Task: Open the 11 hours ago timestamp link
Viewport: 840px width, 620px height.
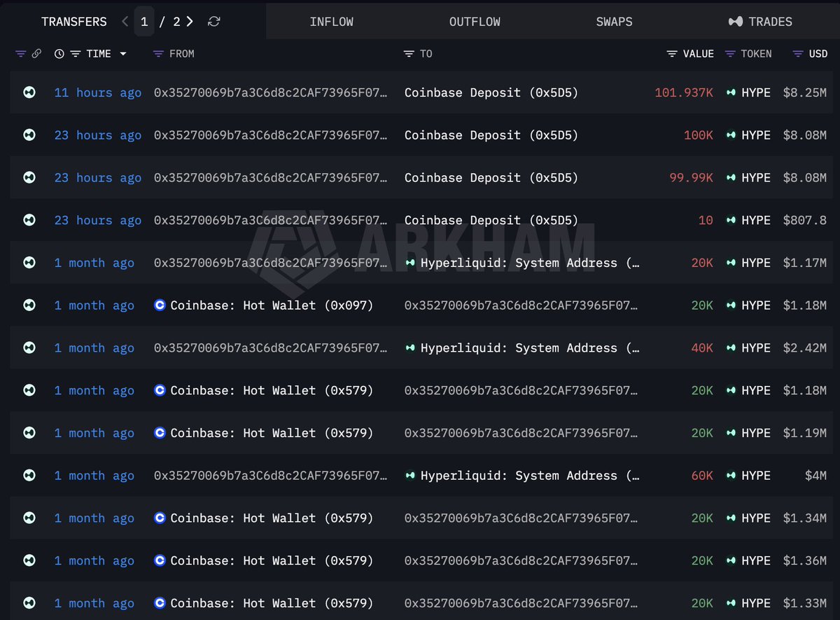Action: 98,92
